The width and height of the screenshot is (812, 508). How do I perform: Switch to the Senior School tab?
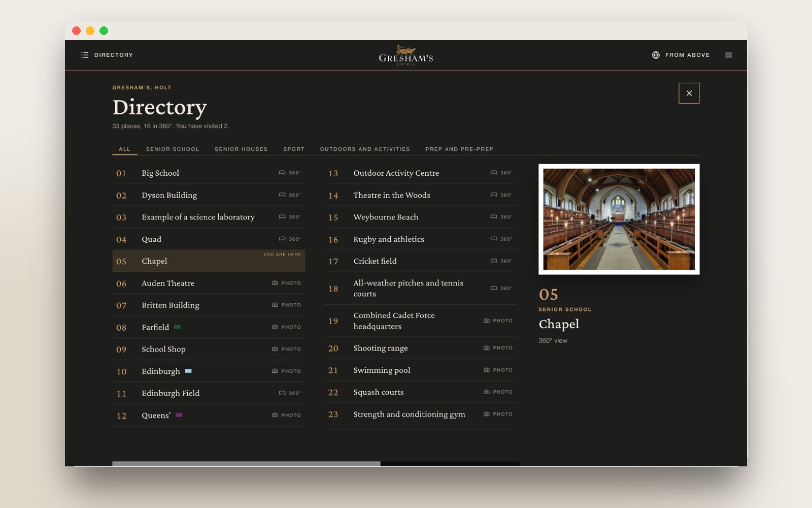pos(173,149)
